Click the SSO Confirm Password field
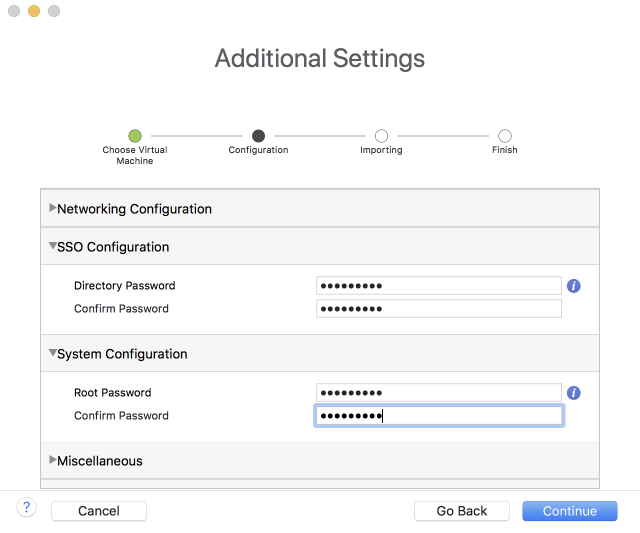 [x=438, y=309]
